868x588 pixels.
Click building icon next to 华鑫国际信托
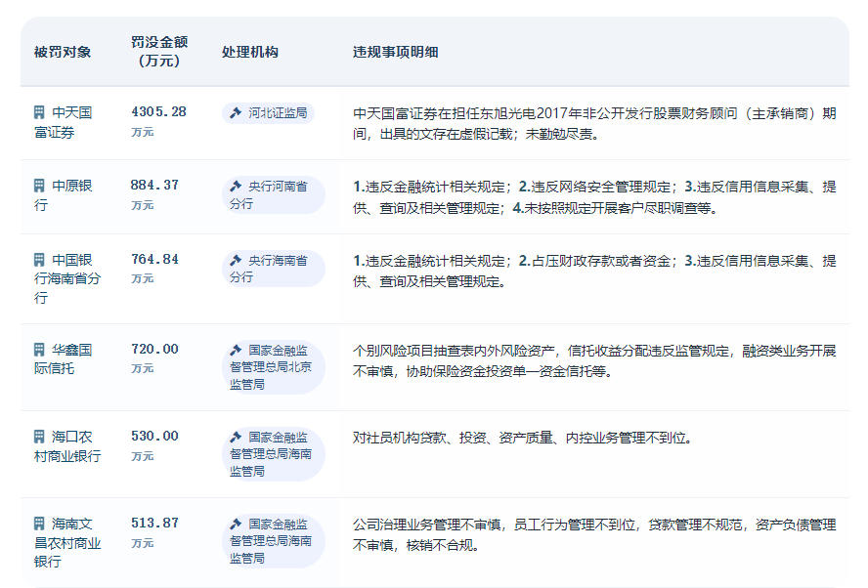click(39, 350)
